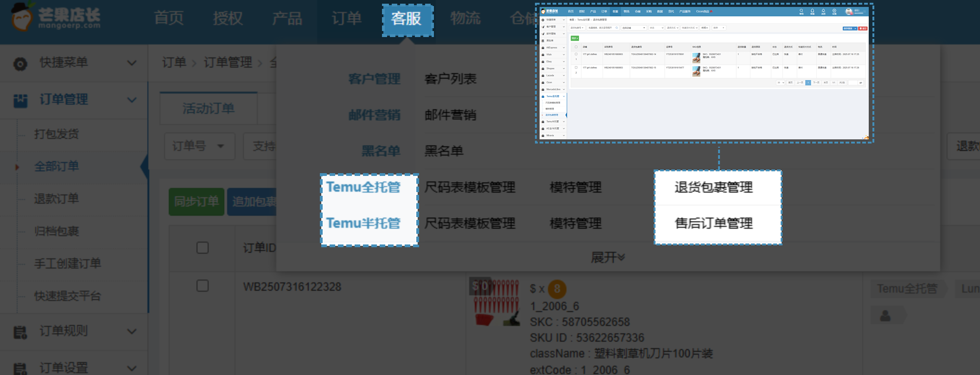The width and height of the screenshot is (980, 375).
Task: Tick the select-all checkbox in table header
Action: 203,248
